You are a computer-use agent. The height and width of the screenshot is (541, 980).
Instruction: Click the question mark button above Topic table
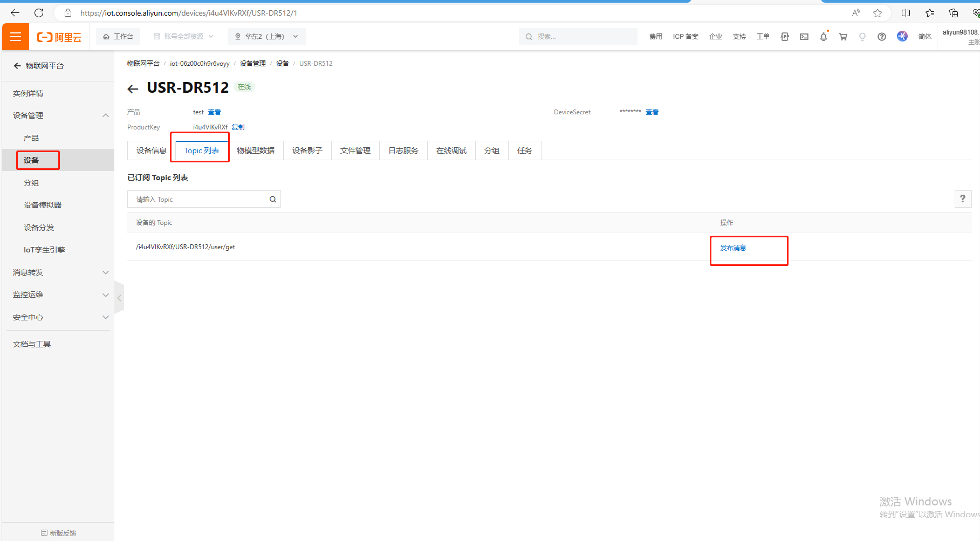pyautogui.click(x=962, y=199)
